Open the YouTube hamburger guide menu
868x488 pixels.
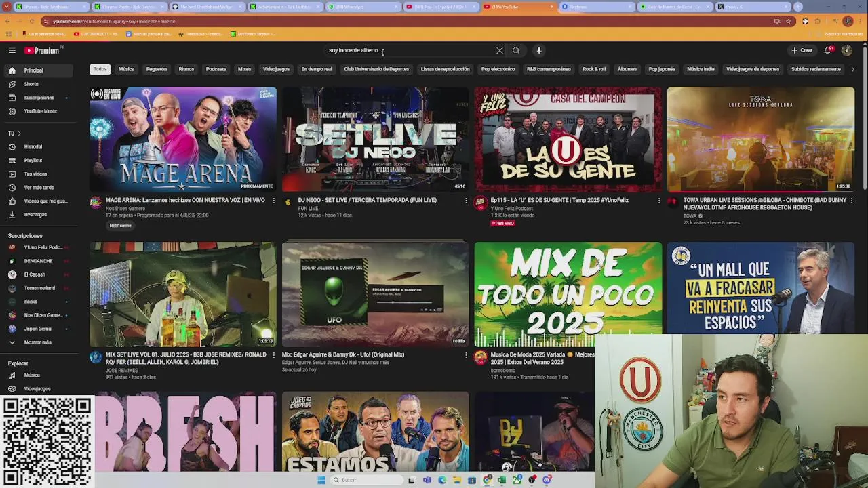click(x=12, y=50)
